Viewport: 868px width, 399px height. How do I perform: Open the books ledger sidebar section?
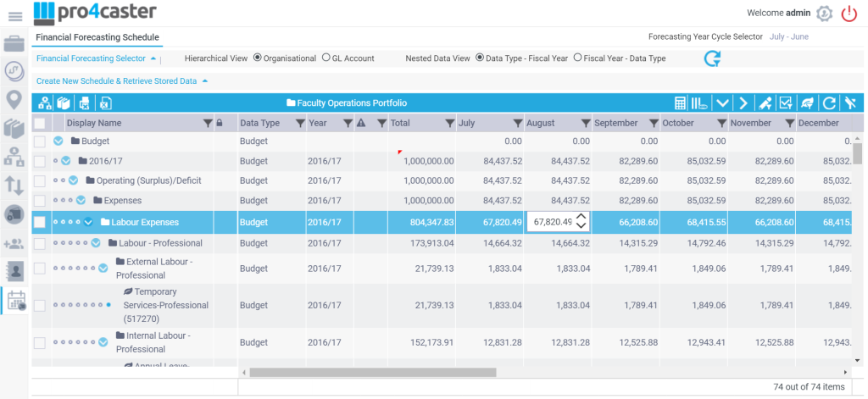tap(14, 128)
